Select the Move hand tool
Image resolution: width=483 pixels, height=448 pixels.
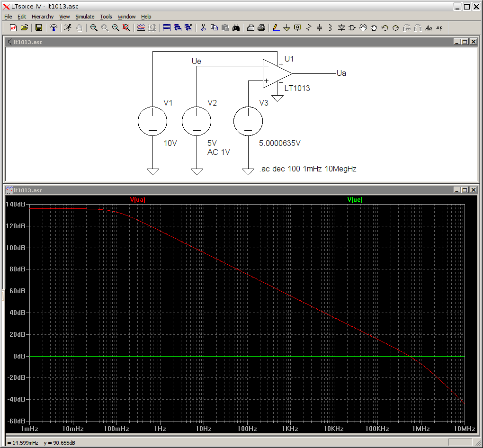tap(363, 28)
